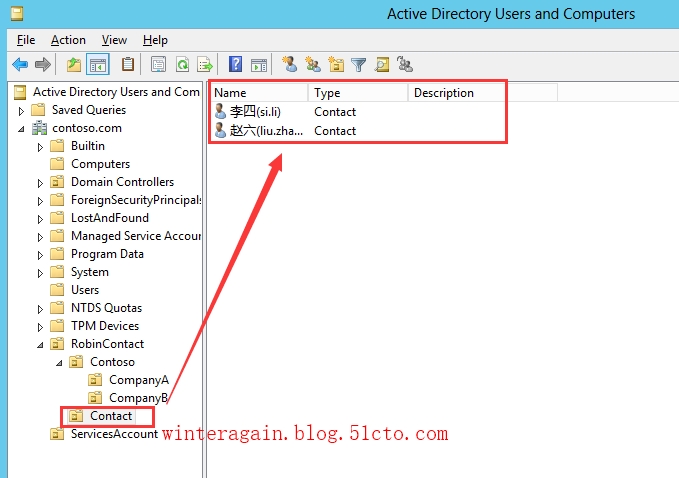Click the Back arrow toolbar button

point(20,65)
